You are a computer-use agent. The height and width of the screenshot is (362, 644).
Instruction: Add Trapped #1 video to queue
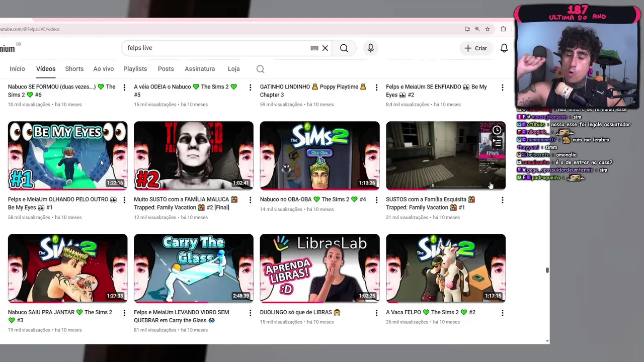pos(497,143)
